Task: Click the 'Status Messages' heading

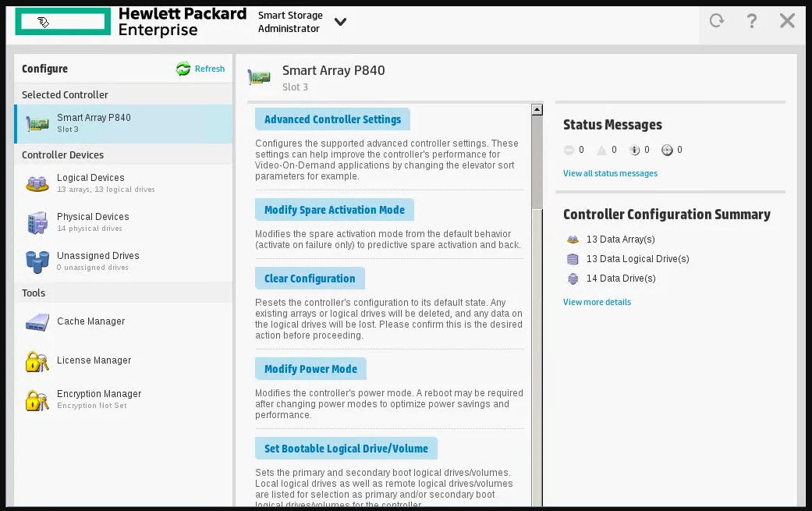Action: [612, 125]
